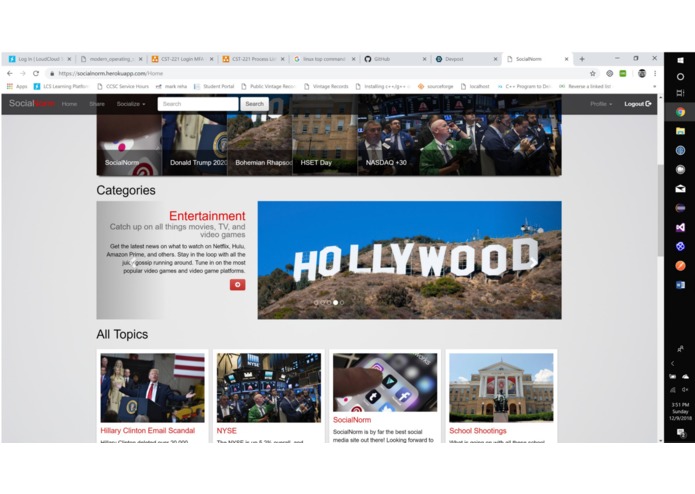Open the Windows Start button
695x494 pixels.
click(680, 60)
